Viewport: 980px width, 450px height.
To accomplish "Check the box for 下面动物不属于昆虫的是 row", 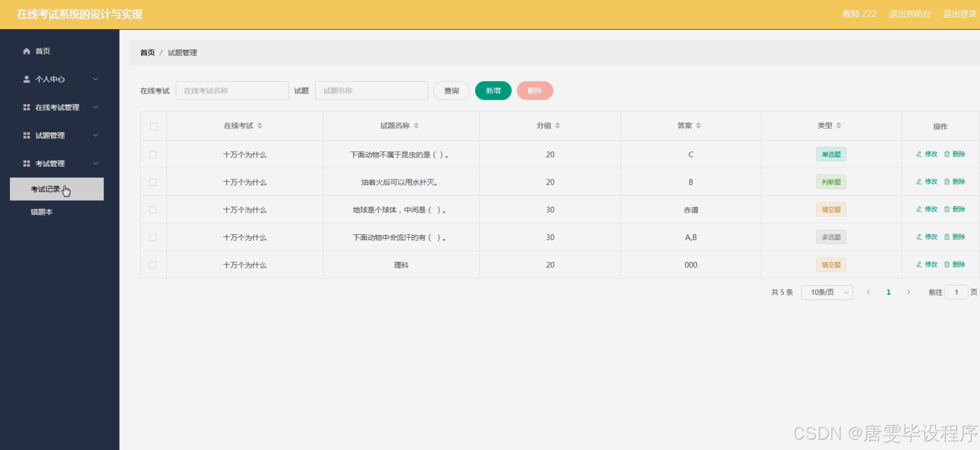I will [x=153, y=154].
